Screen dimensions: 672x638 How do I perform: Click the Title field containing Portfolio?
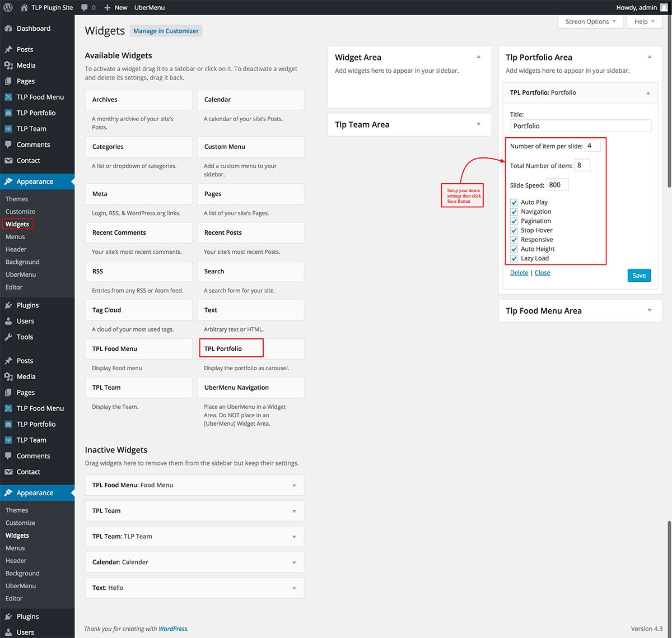[x=581, y=126]
